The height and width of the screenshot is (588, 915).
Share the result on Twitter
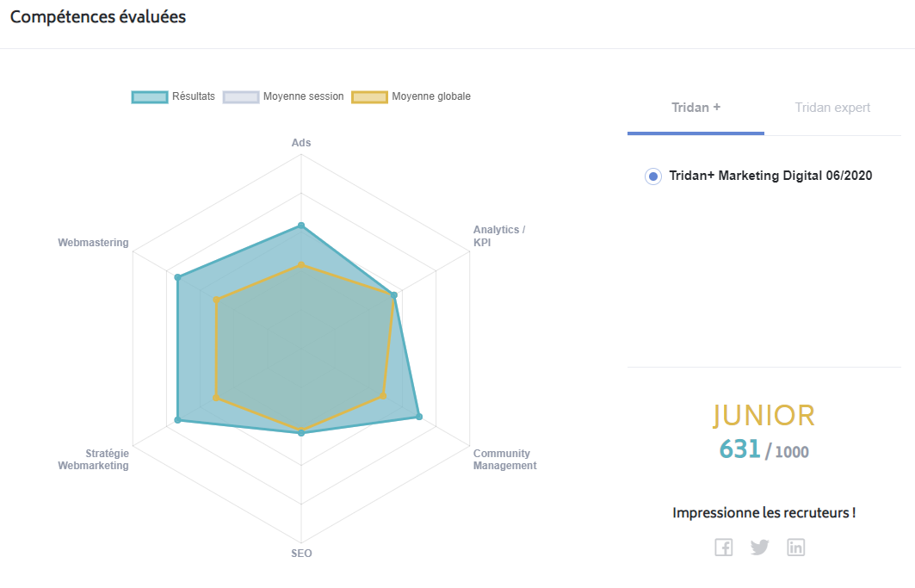click(x=760, y=548)
